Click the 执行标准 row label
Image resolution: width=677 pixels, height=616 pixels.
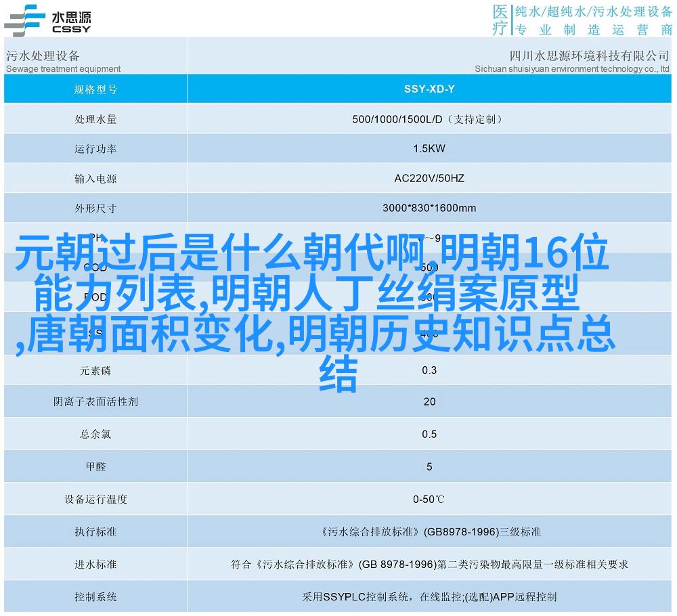(95, 532)
